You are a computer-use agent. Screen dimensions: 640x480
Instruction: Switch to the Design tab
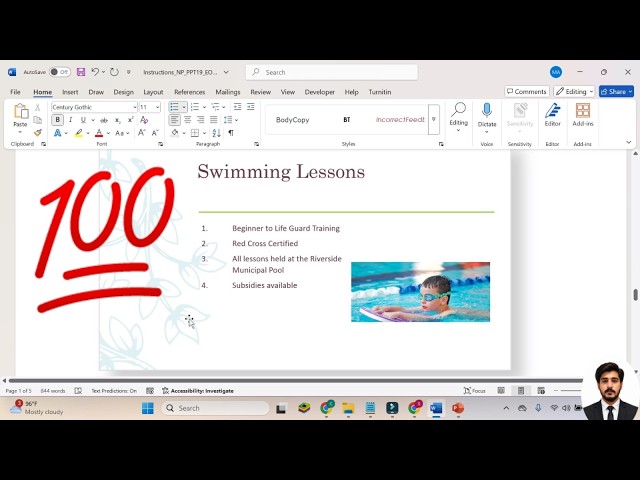tap(124, 92)
